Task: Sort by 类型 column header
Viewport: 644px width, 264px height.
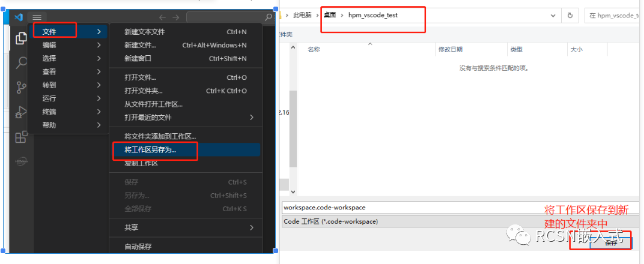Action: coord(516,50)
